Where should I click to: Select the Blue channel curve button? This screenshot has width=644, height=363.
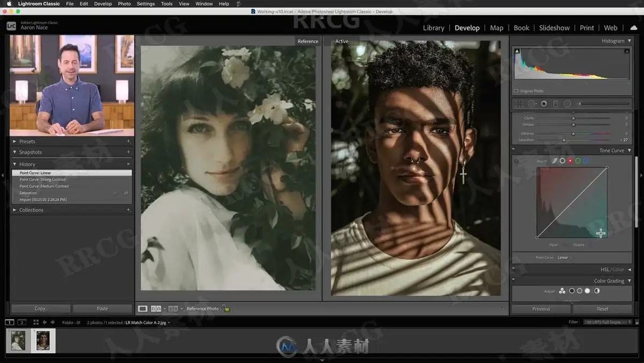586,161
